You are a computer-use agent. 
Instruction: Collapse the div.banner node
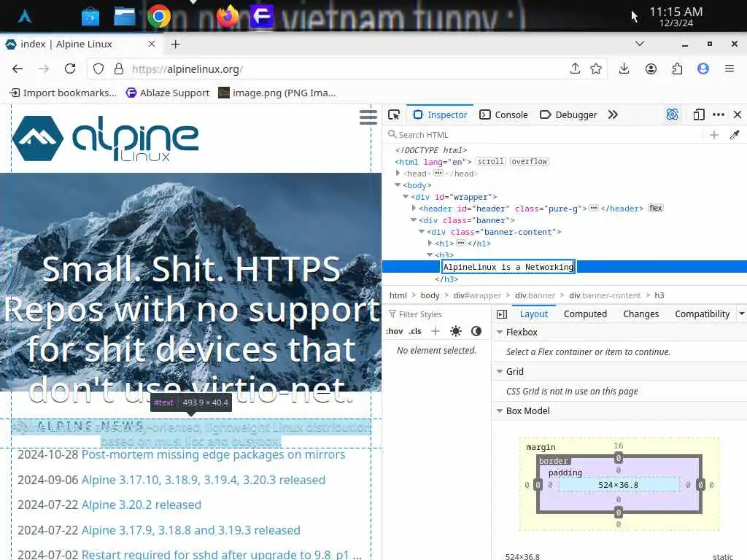pyautogui.click(x=414, y=220)
